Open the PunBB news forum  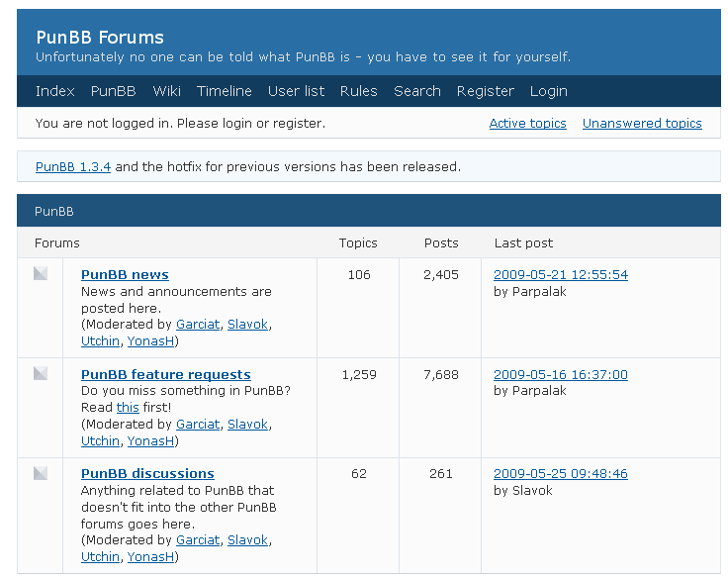click(125, 274)
